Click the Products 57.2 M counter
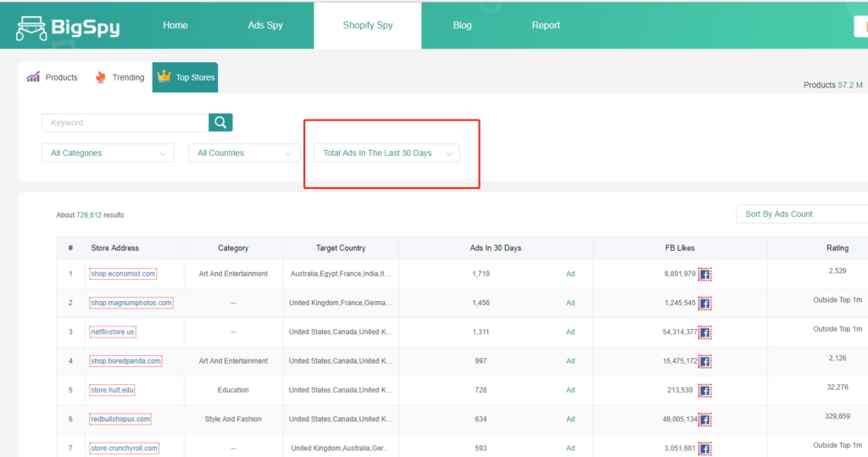The height and width of the screenshot is (457, 868). (x=832, y=86)
